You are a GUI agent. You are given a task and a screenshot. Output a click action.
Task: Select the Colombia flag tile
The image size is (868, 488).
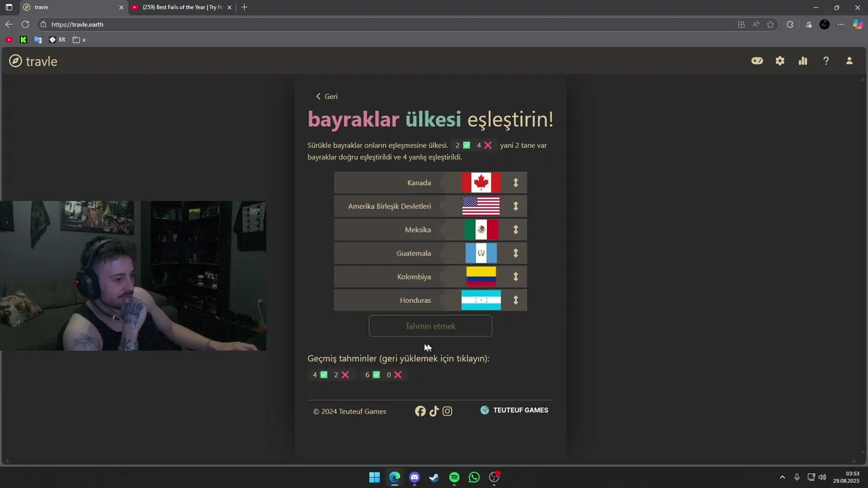click(481, 277)
